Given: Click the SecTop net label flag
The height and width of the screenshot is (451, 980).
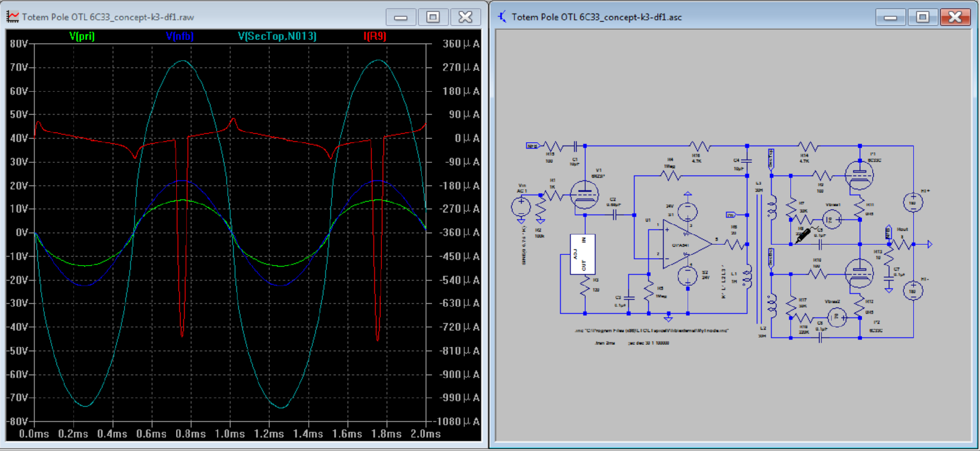Looking at the screenshot, I should tap(771, 159).
